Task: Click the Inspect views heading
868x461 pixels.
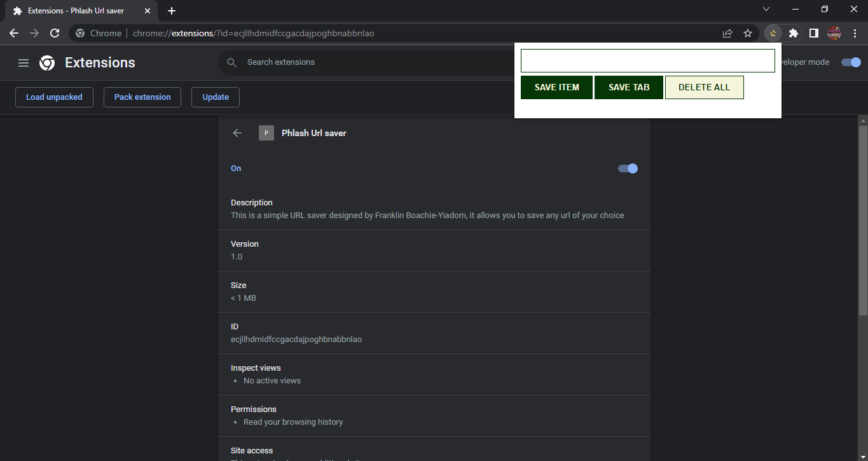Action: (x=256, y=368)
